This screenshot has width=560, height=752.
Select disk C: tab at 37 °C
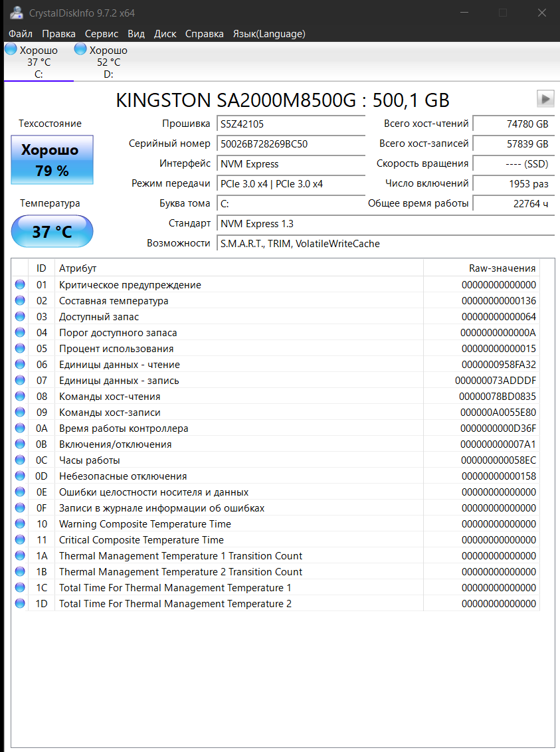coord(39,62)
